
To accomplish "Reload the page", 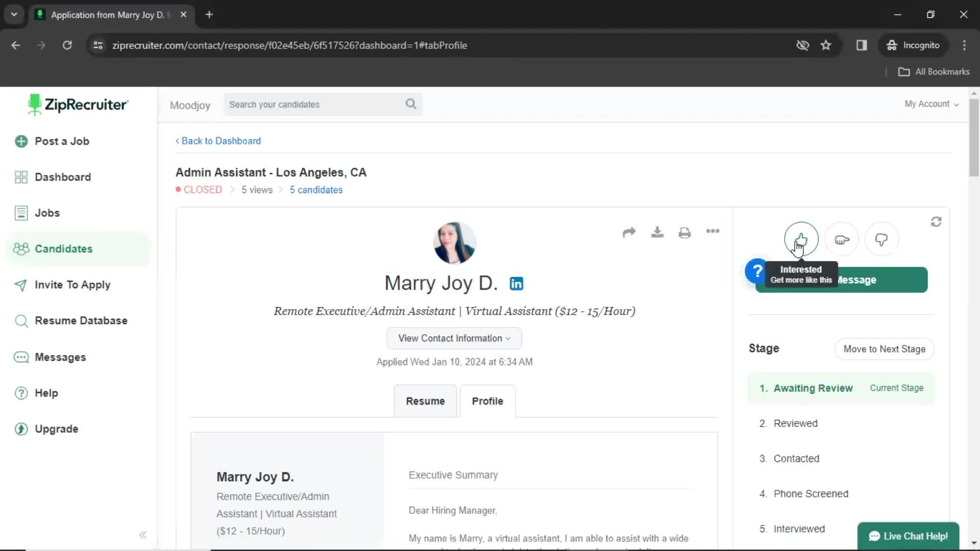I will (x=67, y=45).
